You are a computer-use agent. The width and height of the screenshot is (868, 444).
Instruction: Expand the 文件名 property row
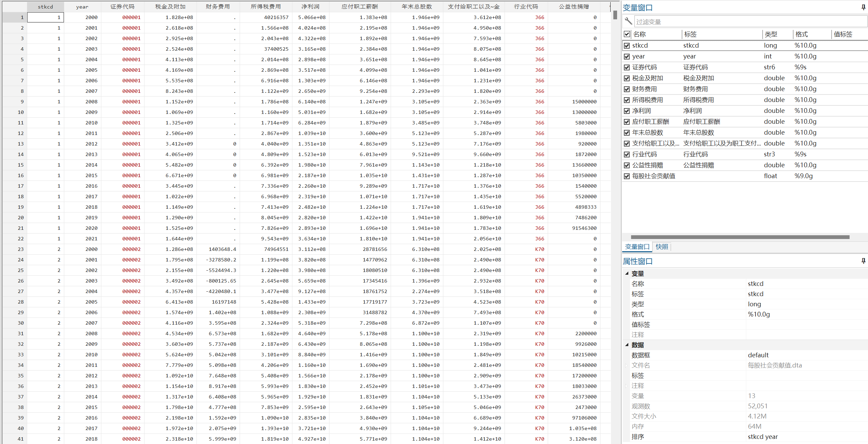627,365
